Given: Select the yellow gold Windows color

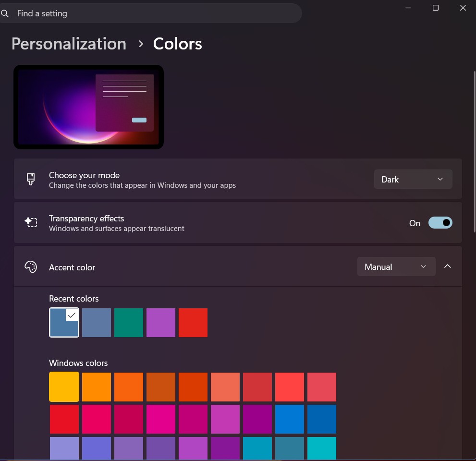Looking at the screenshot, I should point(64,387).
